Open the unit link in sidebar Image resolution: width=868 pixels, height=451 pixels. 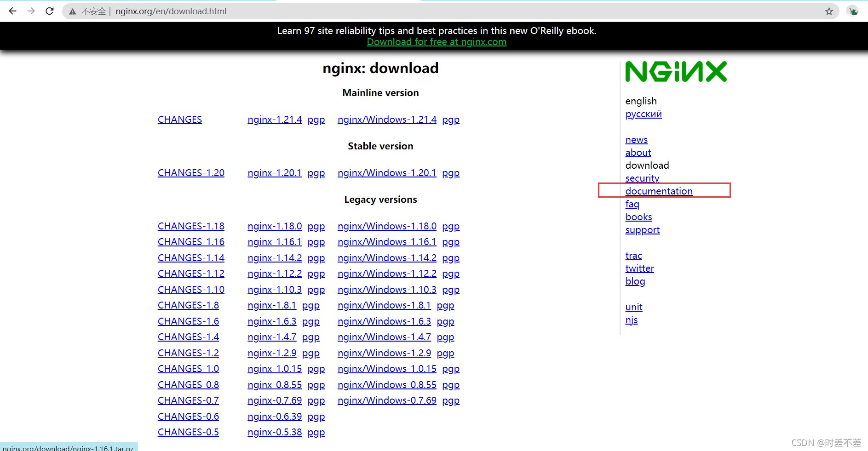[x=634, y=307]
